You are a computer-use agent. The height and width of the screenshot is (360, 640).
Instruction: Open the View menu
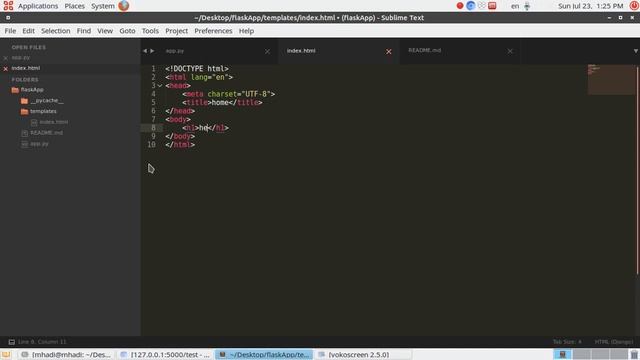point(105,31)
